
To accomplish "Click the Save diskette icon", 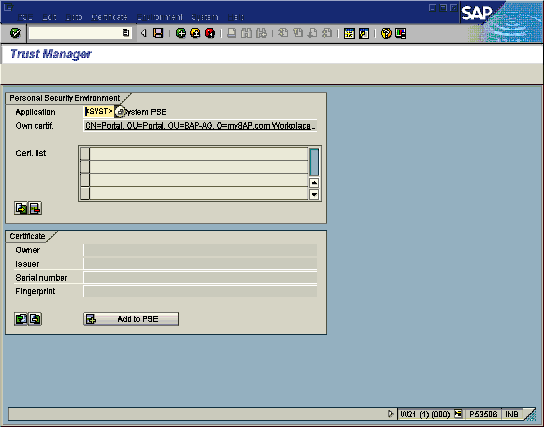I will [158, 33].
